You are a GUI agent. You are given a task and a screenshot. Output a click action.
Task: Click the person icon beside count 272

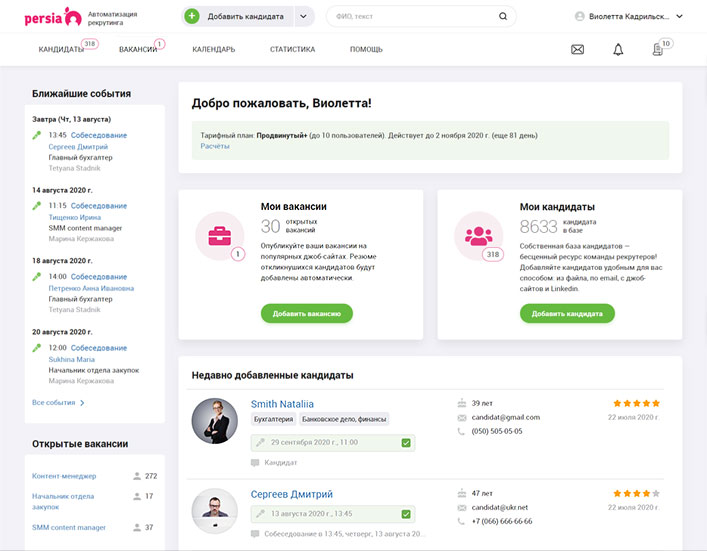click(x=137, y=476)
